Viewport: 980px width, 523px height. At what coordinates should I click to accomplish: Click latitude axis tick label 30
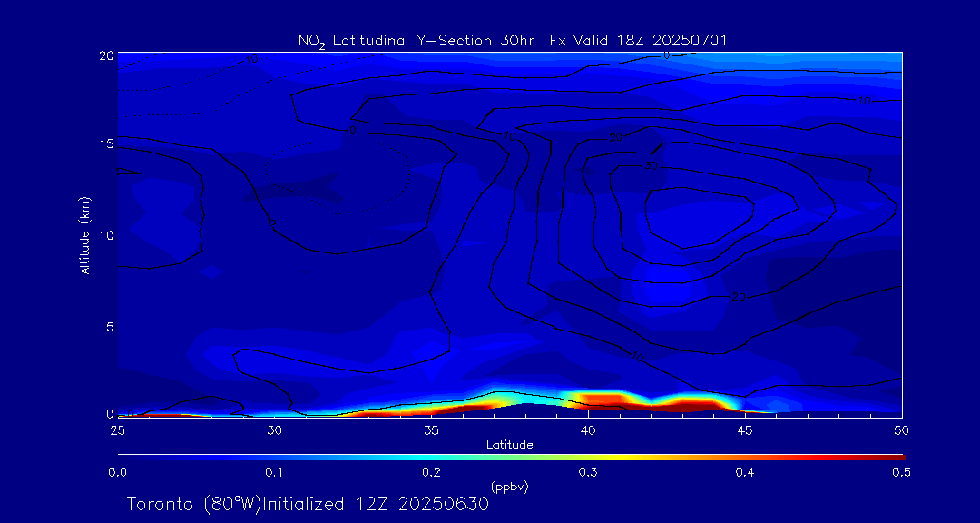point(274,430)
